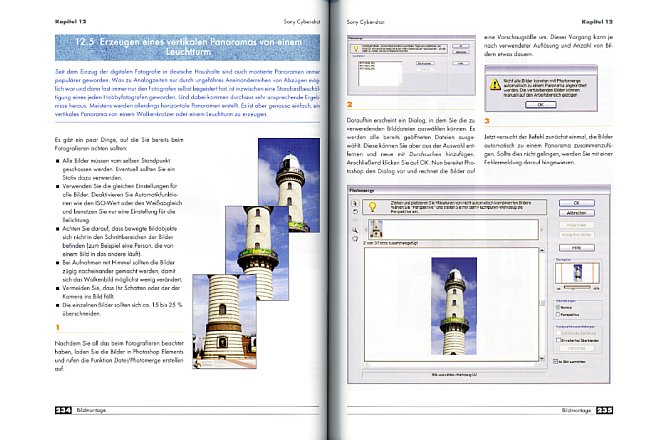Click Hilfe in the small Photomerge dialog

[x=461, y=63]
